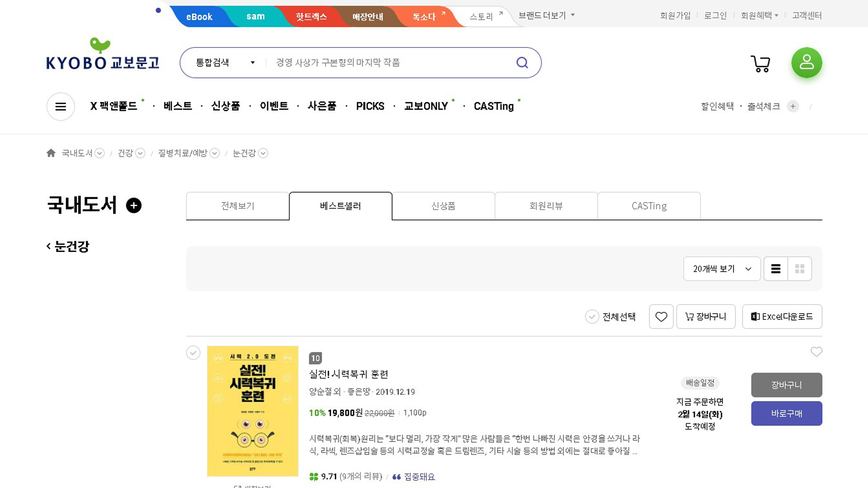Open the shopping cart icon
This screenshot has width=868, height=488.
[760, 64]
